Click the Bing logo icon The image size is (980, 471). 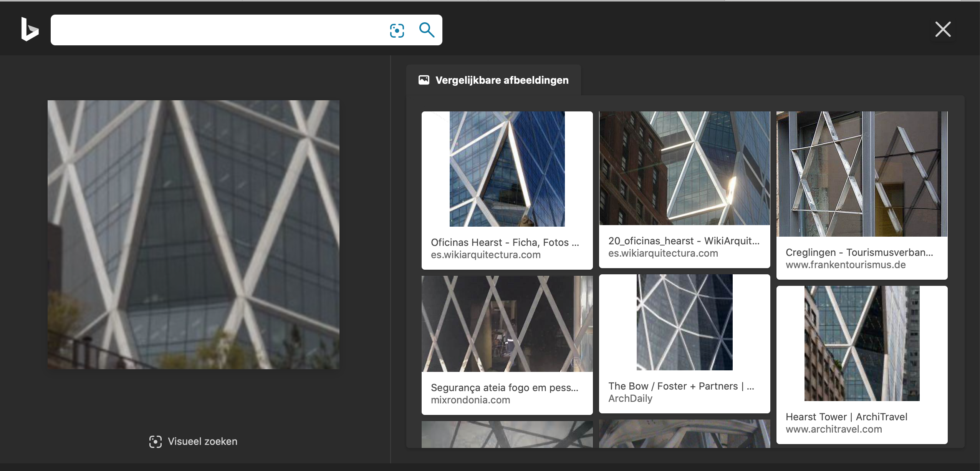pos(30,29)
